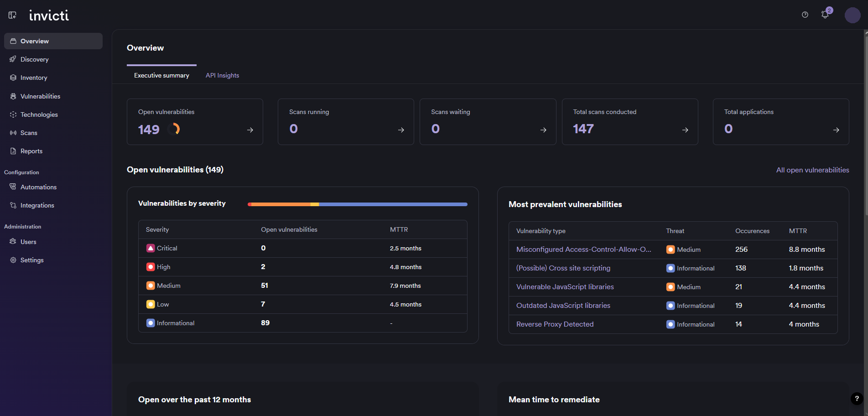Go to Overview in the sidebar
Viewport: 868px width, 416px height.
click(53, 41)
